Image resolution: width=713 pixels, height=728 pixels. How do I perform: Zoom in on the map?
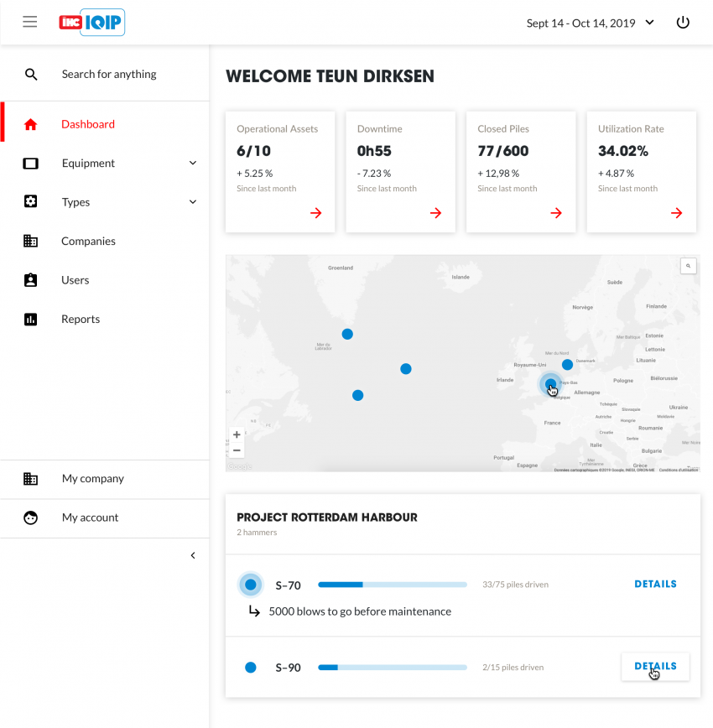click(237, 434)
